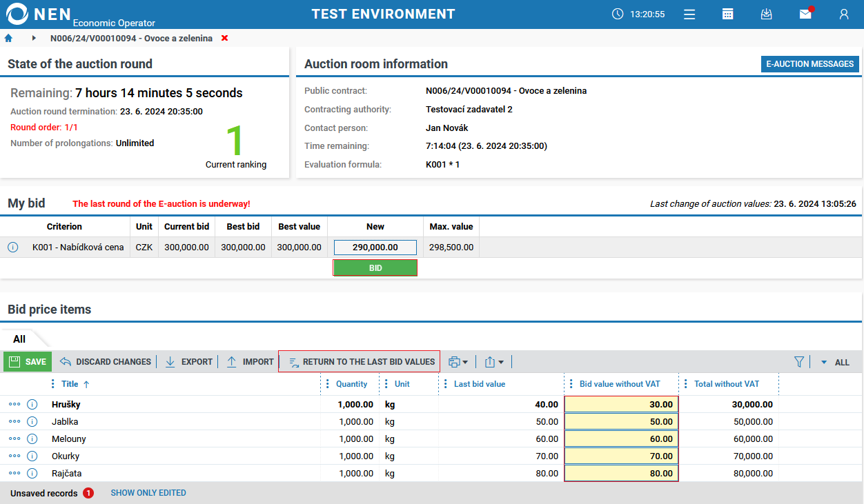Expand the share options dropdown

(494, 361)
